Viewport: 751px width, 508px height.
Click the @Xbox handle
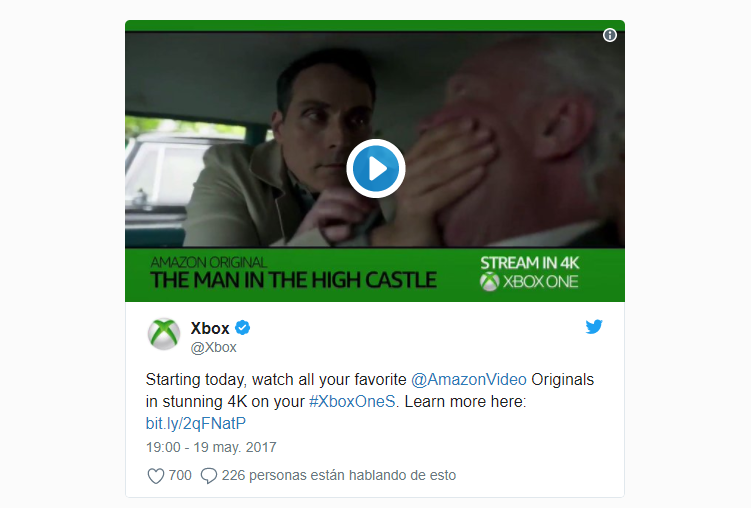click(x=214, y=347)
